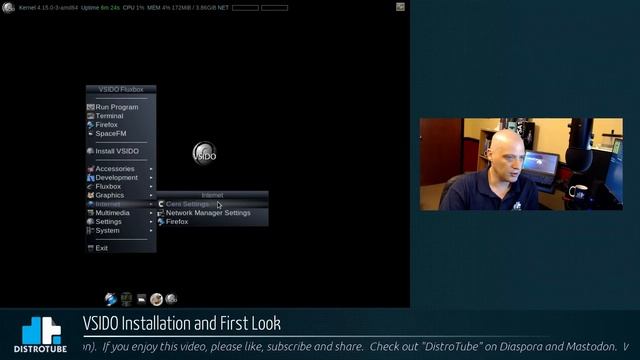Click the Firefox globe icon in the main menu
This screenshot has height=360, width=640.
91,125
